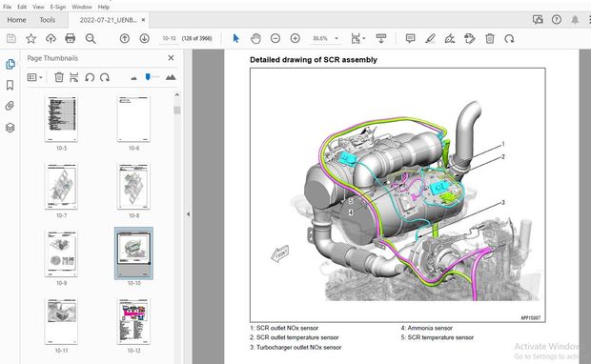Rotate page counterclockwise in thumbnails panel

90,77
